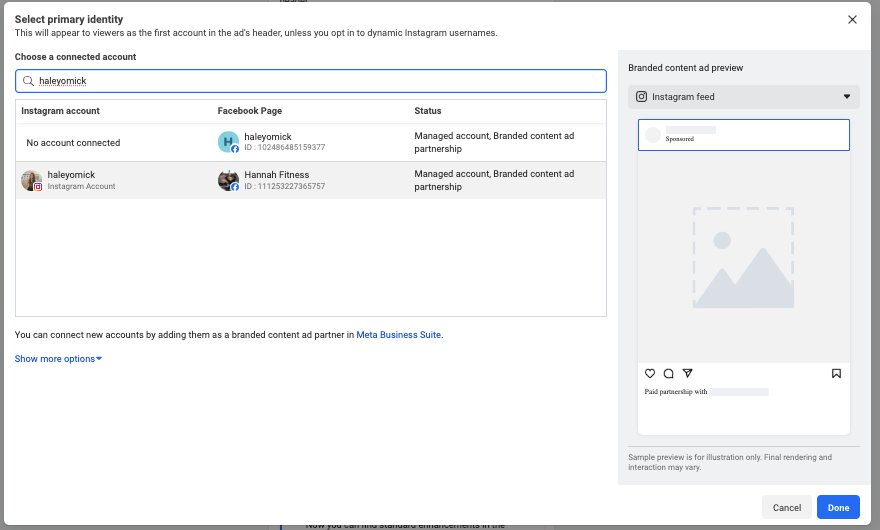Select the haleyomick Instagram account row
The height and width of the screenshot is (530, 880).
pos(310,180)
